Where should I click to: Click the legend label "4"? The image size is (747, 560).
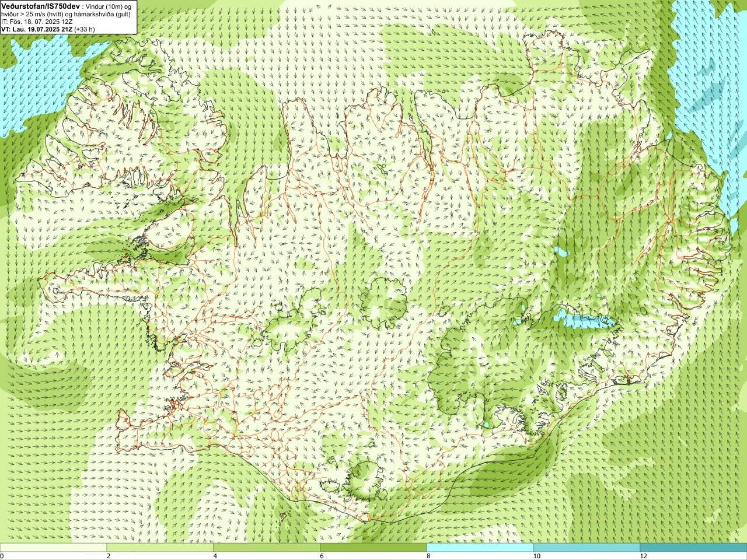(215, 556)
